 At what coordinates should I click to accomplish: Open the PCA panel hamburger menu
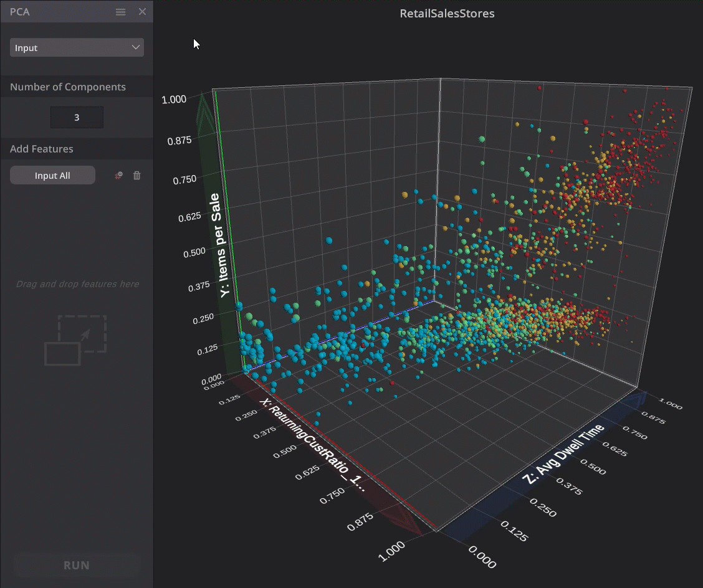[121, 12]
